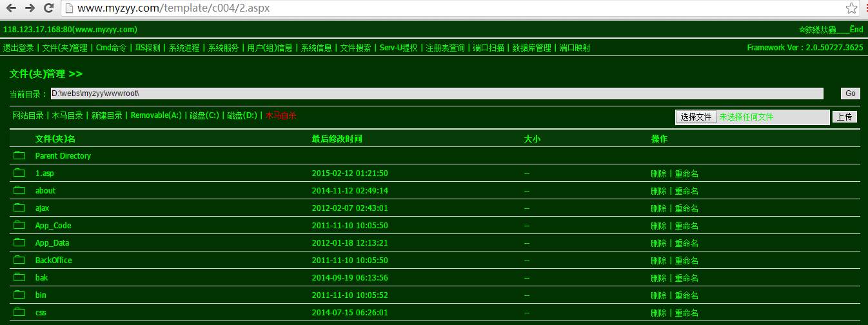Click 删除 in the bak row
The height and width of the screenshot is (325, 868).
(659, 278)
